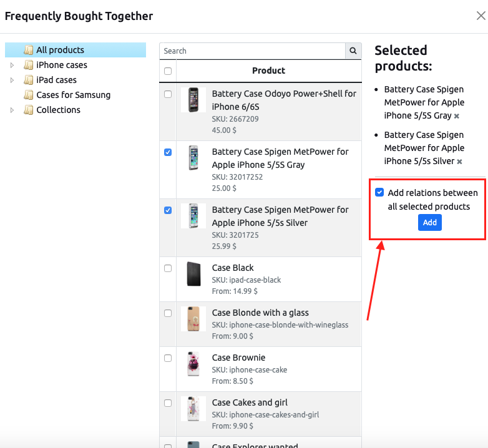
Task: Select the Collections category label
Action: tap(58, 110)
